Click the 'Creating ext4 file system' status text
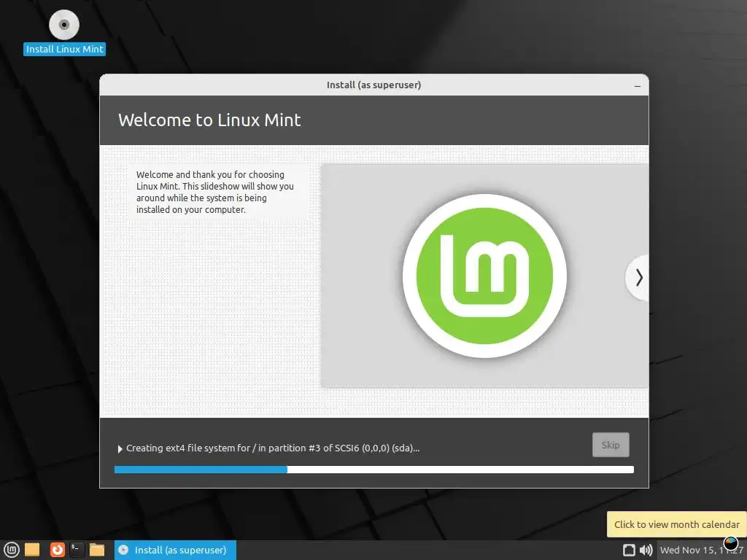Image resolution: width=747 pixels, height=560 pixels. [x=273, y=448]
